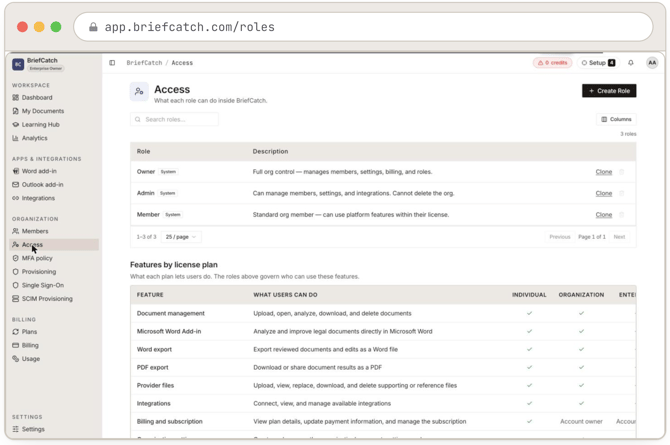Screen dimensions: 670x445
Task: Click the Role column header
Action: pyautogui.click(x=144, y=151)
